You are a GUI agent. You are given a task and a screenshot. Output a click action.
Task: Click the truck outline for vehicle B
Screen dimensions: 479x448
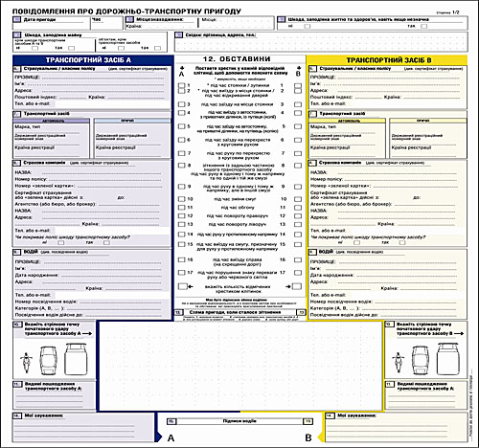(x=447, y=359)
